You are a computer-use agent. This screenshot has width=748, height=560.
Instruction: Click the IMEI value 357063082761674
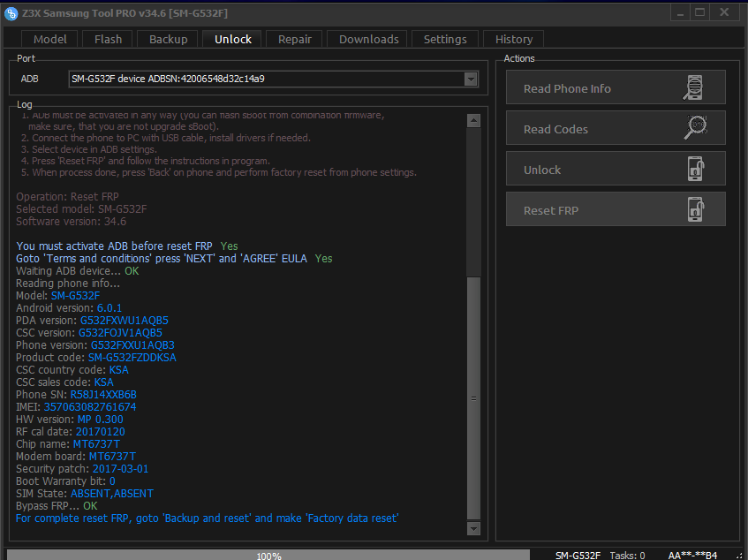coord(90,407)
